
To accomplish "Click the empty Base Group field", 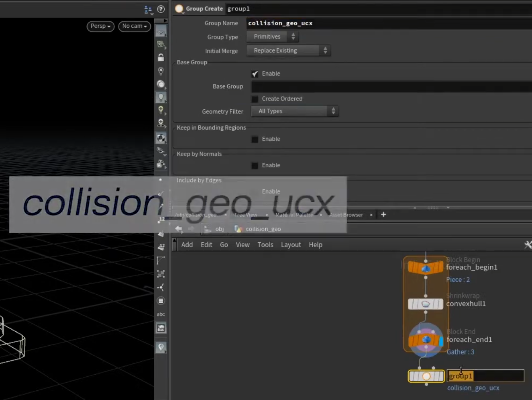I will pyautogui.click(x=391, y=86).
